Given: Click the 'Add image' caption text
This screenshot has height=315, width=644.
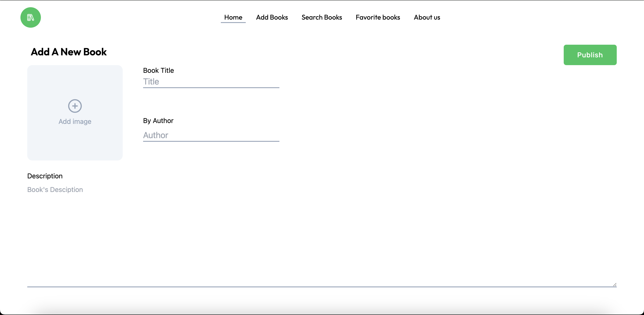Looking at the screenshot, I should coord(75,122).
